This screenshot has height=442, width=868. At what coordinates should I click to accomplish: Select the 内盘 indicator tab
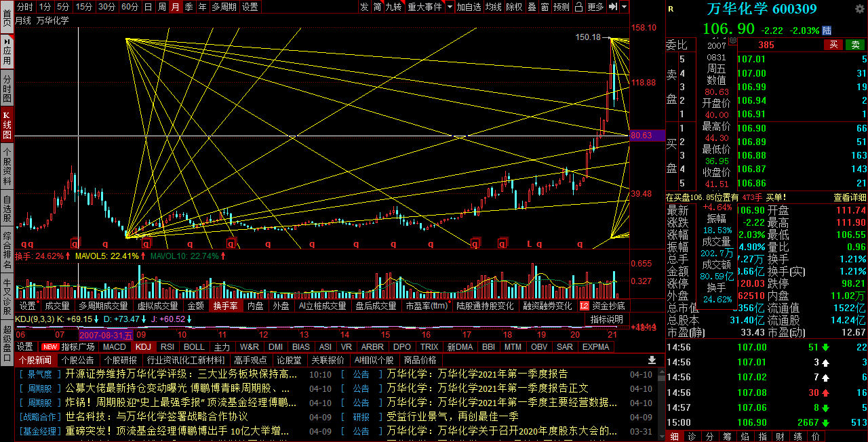click(255, 306)
